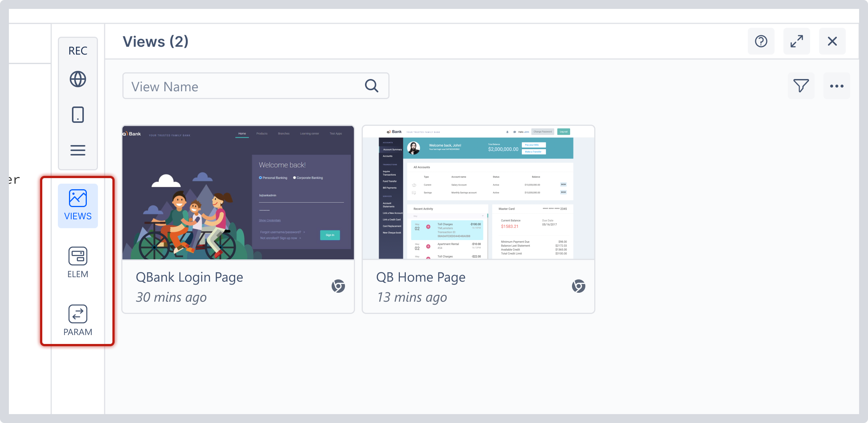Open the PARAM parameters tab
Viewport: 868px width, 423px height.
78,321
